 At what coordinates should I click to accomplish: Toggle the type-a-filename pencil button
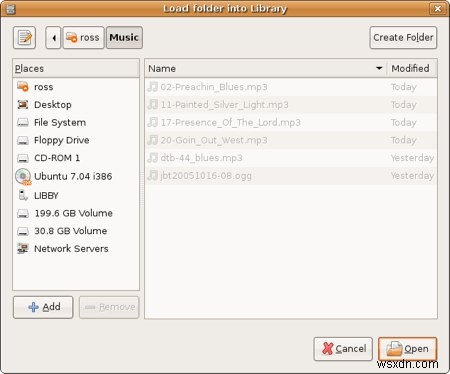pos(25,38)
